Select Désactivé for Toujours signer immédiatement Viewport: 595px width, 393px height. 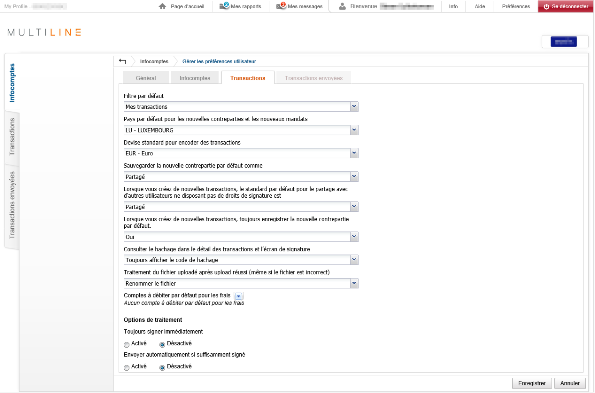pyautogui.click(x=162, y=344)
